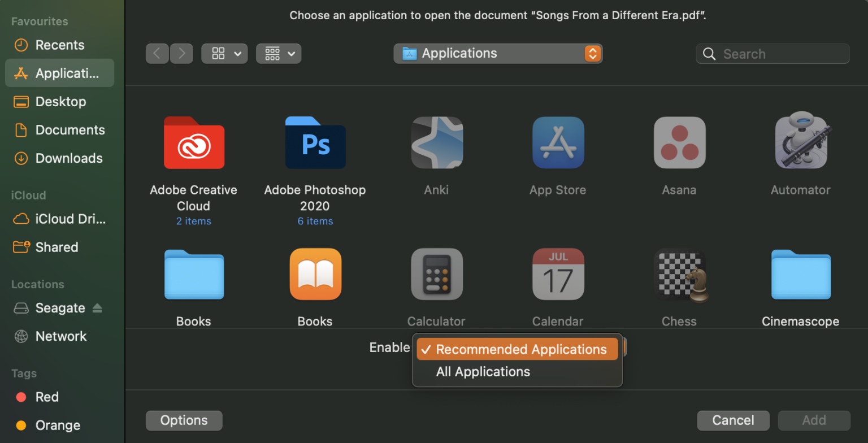
Task: Click the Calculator app icon
Action: tap(436, 275)
